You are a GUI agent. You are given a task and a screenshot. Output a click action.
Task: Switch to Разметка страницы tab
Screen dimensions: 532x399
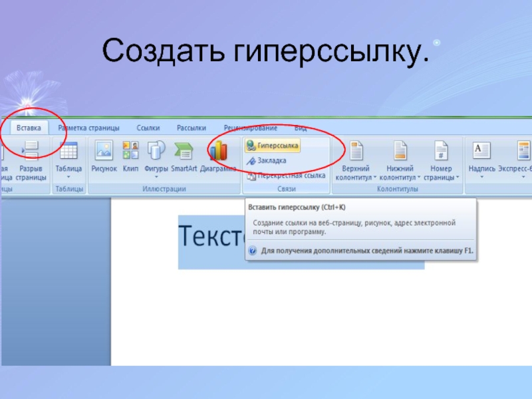pos(88,128)
